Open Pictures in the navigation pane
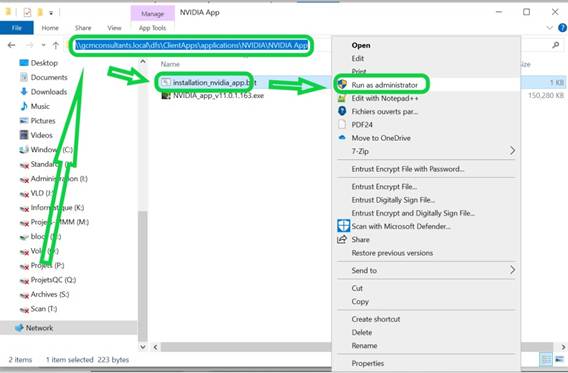Viewport: 568px width, 373px height. 43,121
